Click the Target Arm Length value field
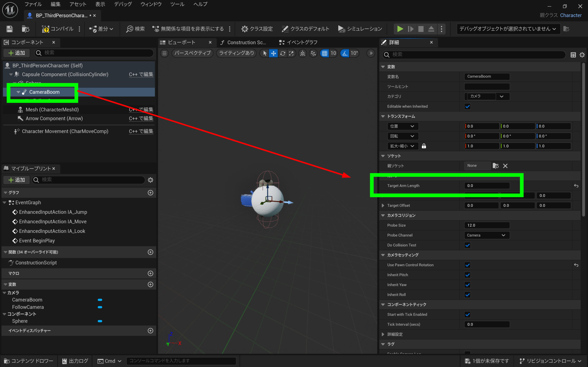 coord(486,186)
